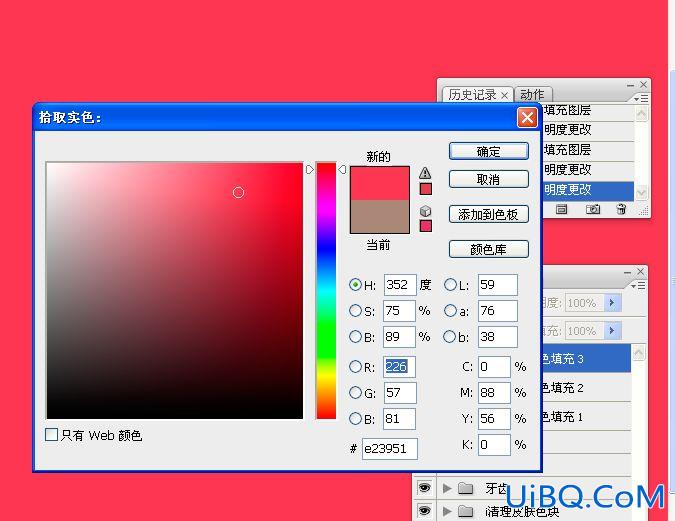Select the Lab a radio button
Image resolution: width=675 pixels, height=521 pixels.
(450, 310)
